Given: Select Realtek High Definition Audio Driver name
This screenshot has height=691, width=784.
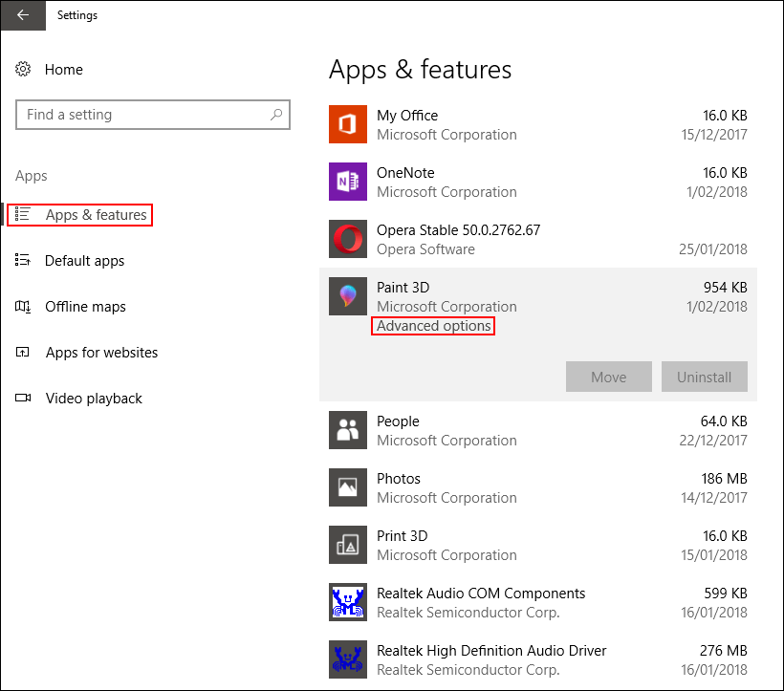Looking at the screenshot, I should 491,651.
